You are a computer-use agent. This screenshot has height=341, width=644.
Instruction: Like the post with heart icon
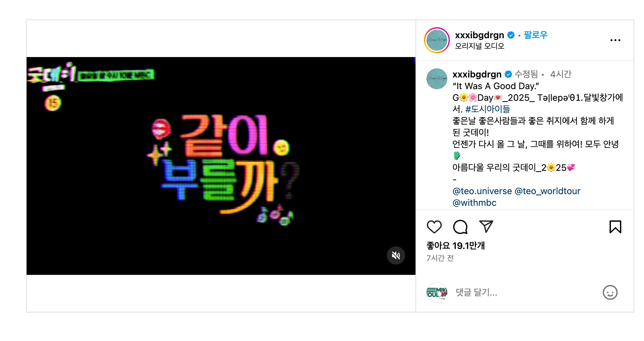[434, 227]
